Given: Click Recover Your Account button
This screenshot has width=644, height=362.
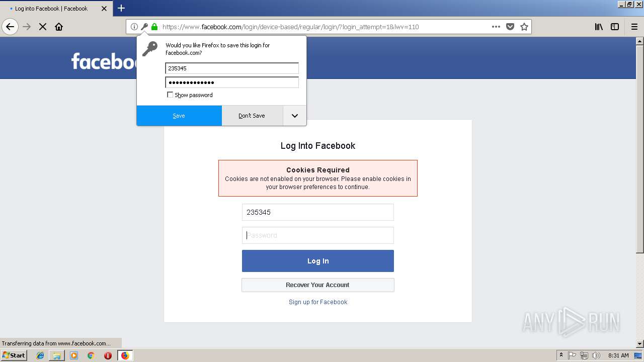Looking at the screenshot, I should pyautogui.click(x=318, y=285).
